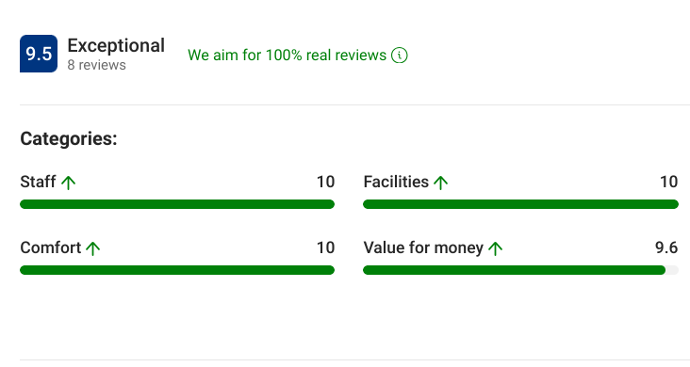Click the green arrow next to Staff
The image size is (690, 367).
(x=68, y=182)
